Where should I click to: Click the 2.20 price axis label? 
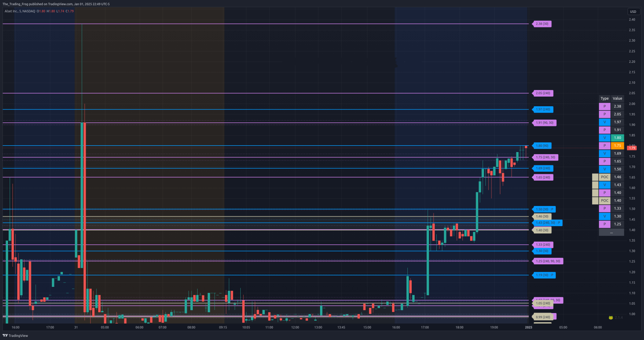coord(632,62)
